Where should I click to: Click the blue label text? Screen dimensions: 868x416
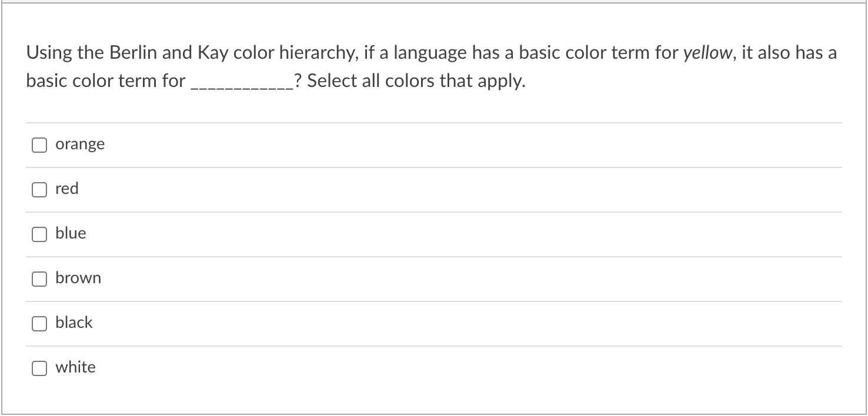[x=70, y=233]
